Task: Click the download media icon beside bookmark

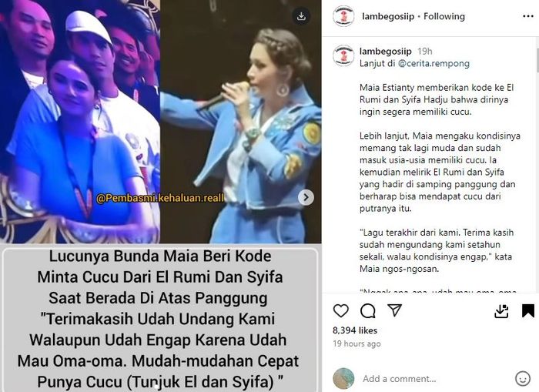Action: (501, 311)
